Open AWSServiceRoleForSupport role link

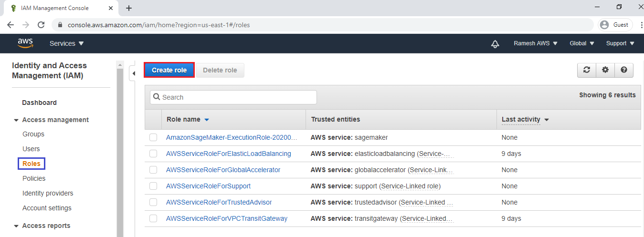(208, 186)
